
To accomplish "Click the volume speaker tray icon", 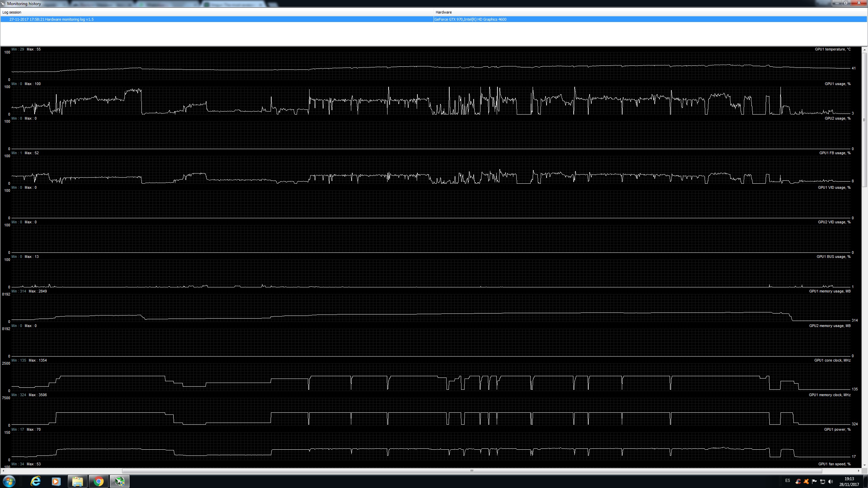I will coord(830,482).
